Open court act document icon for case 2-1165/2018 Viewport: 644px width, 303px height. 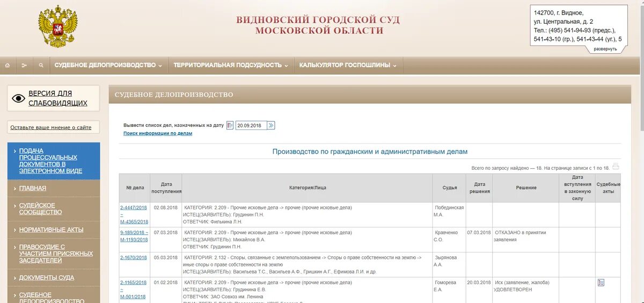[601, 283]
